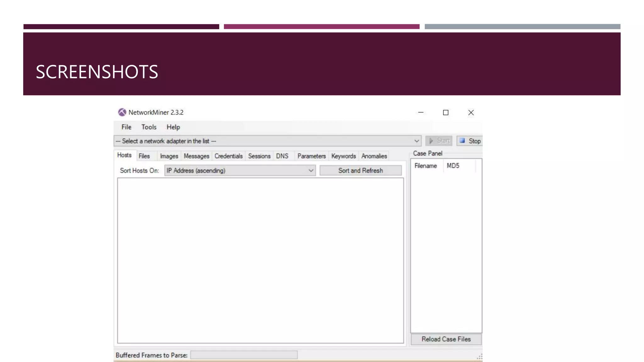Maximize the NetworkMiner window
The height and width of the screenshot is (362, 644).
click(446, 112)
